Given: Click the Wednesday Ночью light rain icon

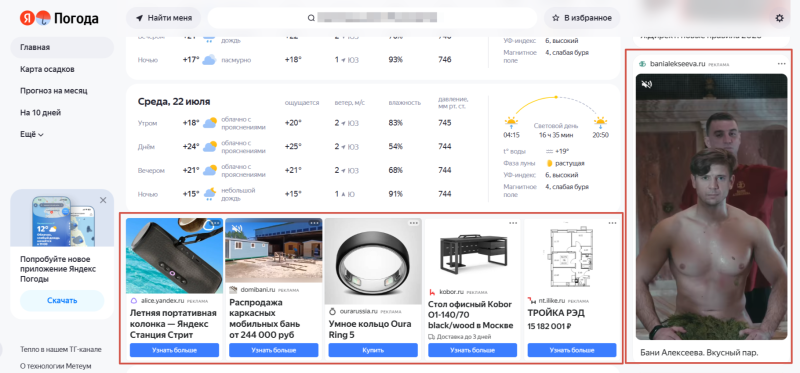Looking at the screenshot, I should 210,194.
